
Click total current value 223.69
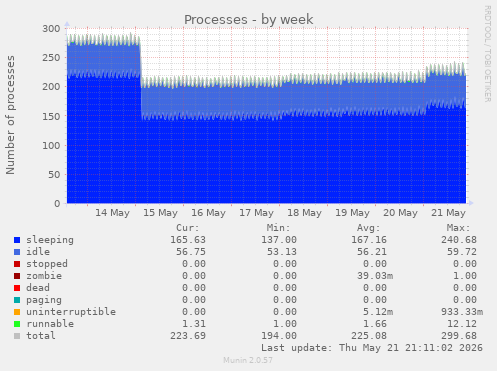coord(188,336)
